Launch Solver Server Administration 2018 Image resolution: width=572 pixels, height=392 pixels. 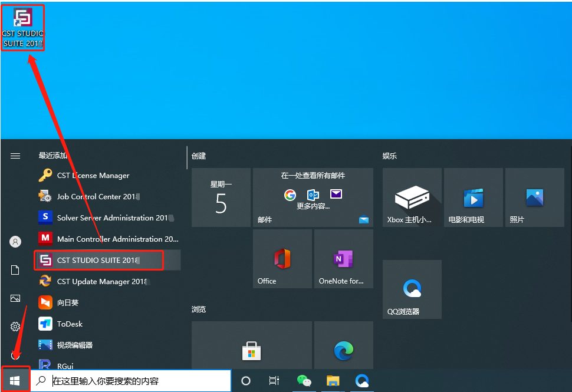(109, 218)
